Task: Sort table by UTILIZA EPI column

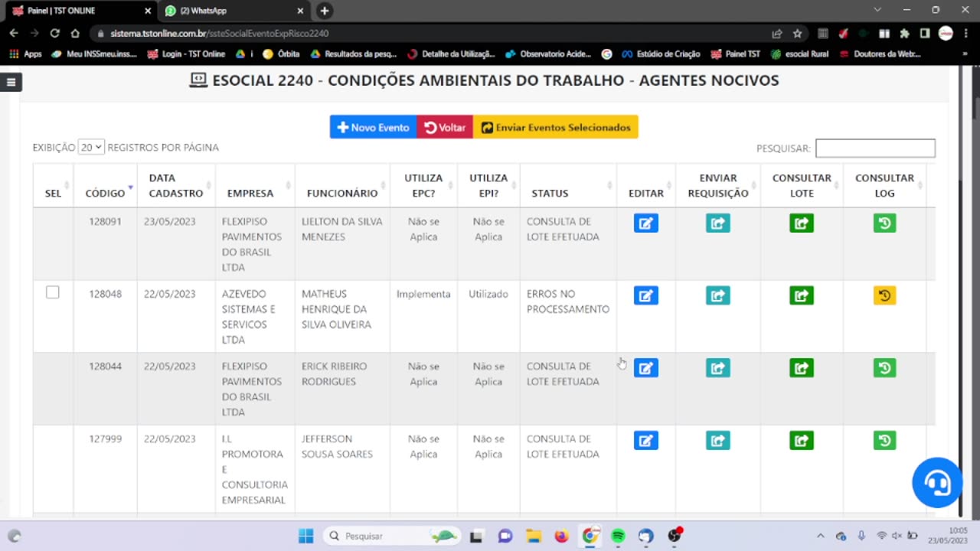Action: click(x=488, y=185)
